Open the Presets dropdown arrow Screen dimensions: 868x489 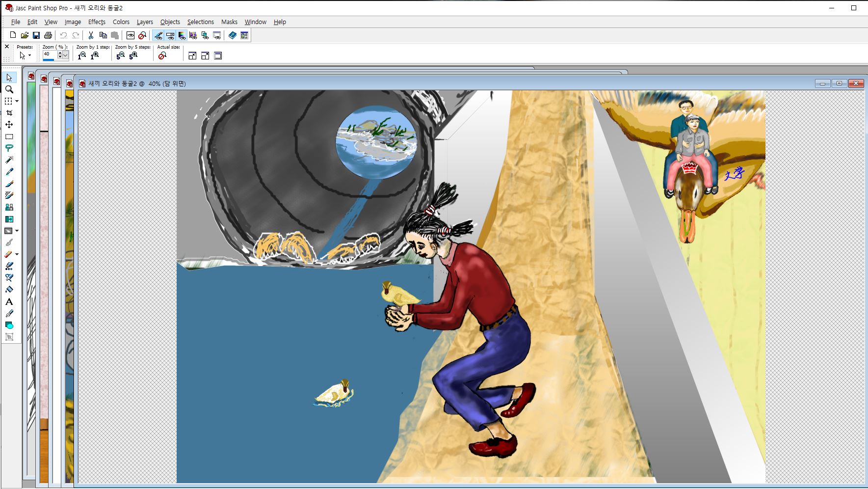point(29,56)
